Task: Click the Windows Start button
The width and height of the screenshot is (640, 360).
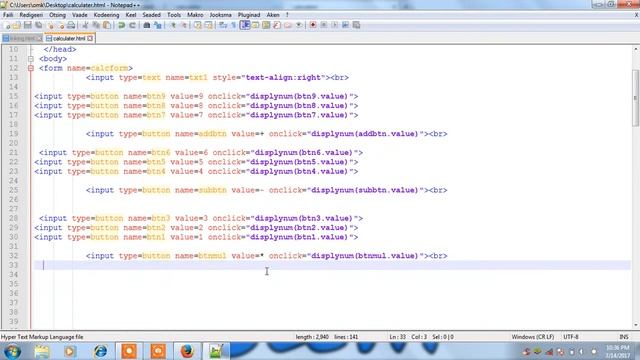Action: (x=12, y=351)
